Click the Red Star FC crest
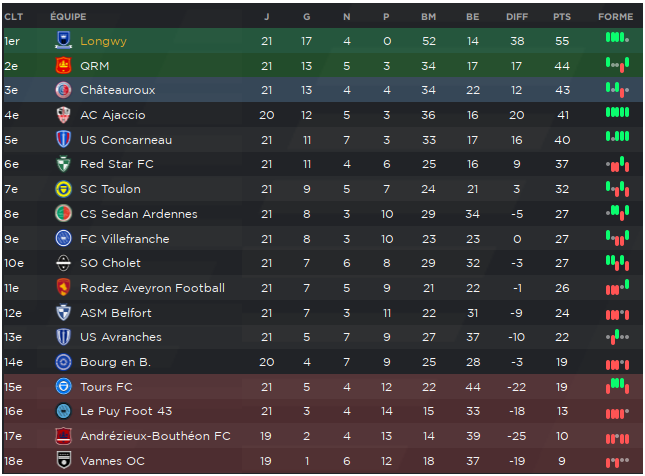This screenshot has height=476, width=645. 63,164
